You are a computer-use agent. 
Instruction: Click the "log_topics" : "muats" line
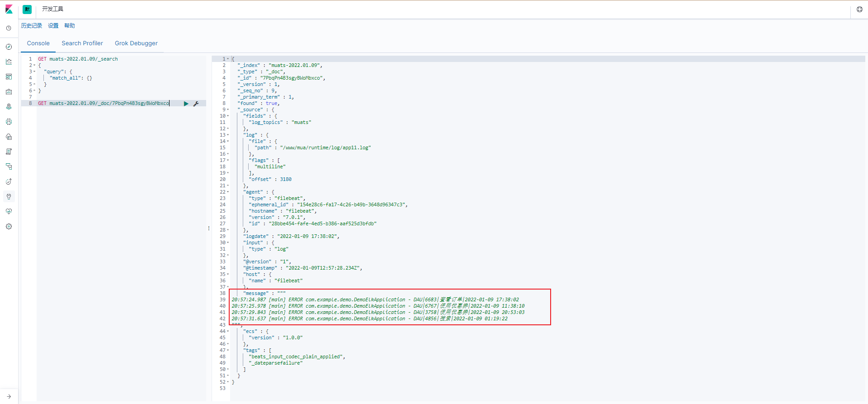point(280,122)
